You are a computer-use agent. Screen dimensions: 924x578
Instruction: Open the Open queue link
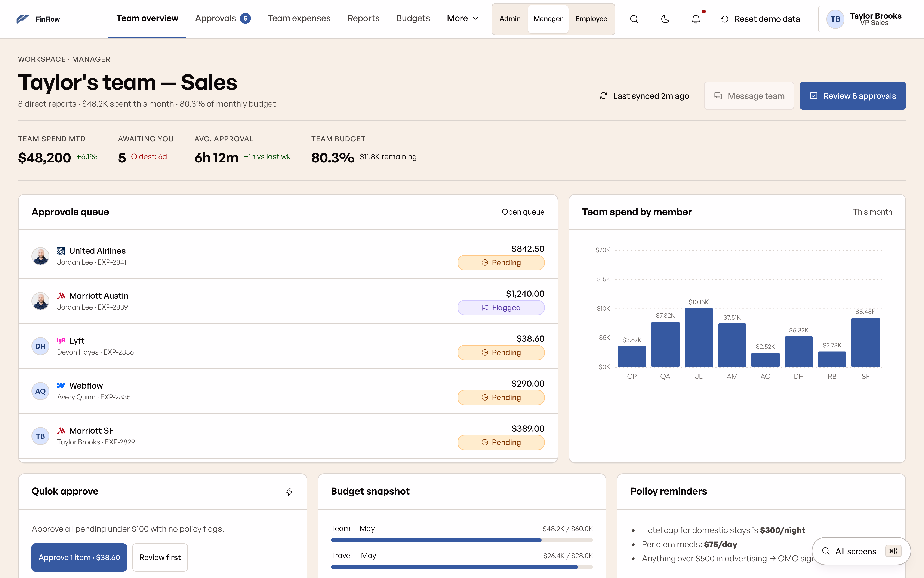click(x=523, y=212)
